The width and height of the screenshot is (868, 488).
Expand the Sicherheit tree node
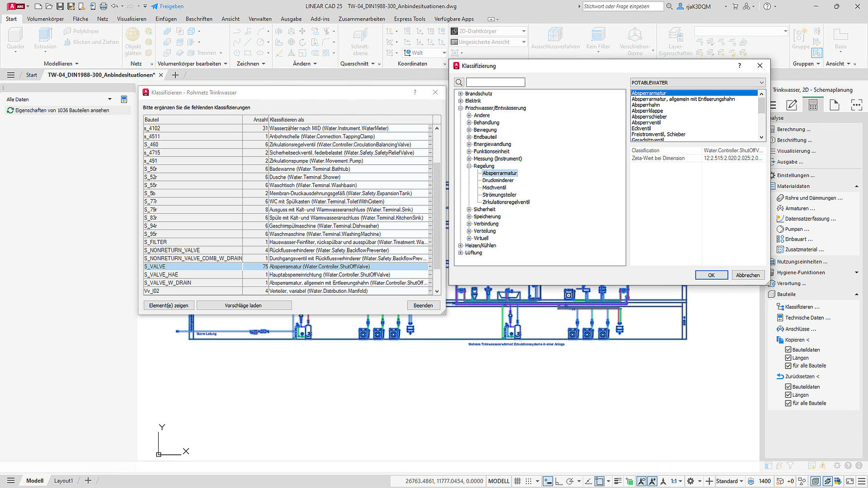click(469, 209)
